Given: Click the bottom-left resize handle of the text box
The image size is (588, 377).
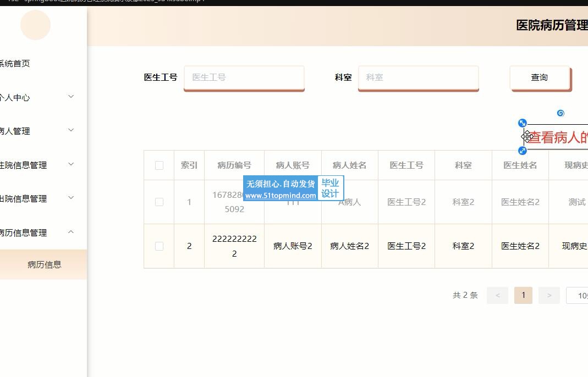Looking at the screenshot, I should click(523, 151).
